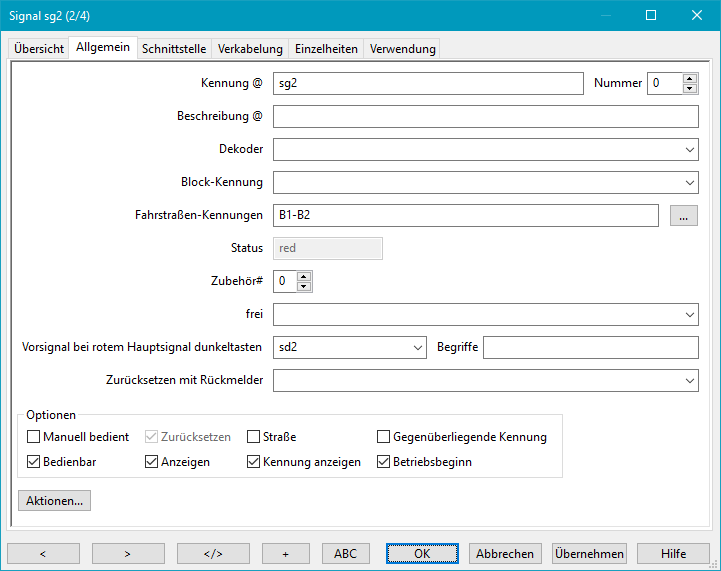Click the Aktionen... button
Image resolution: width=721 pixels, height=571 pixels.
click(x=54, y=500)
